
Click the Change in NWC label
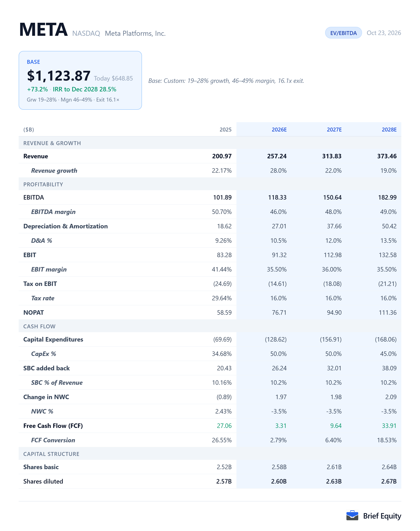point(46,397)
